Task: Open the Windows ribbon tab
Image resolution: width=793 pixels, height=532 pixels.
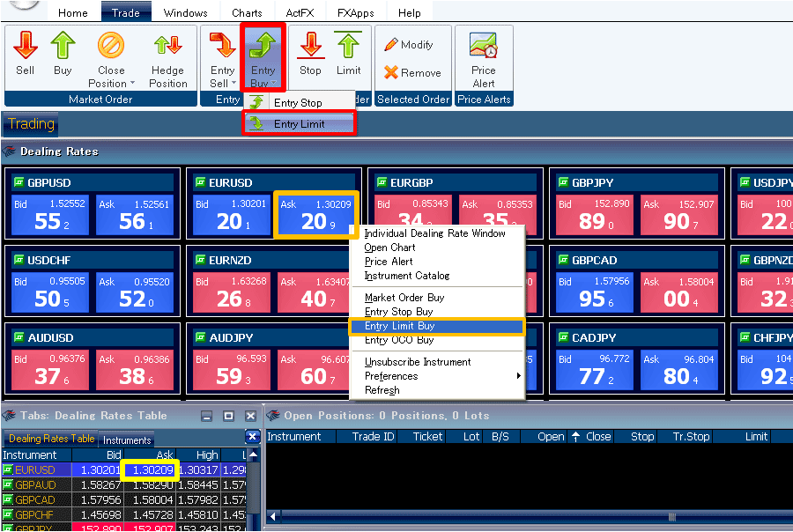Action: pyautogui.click(x=186, y=12)
